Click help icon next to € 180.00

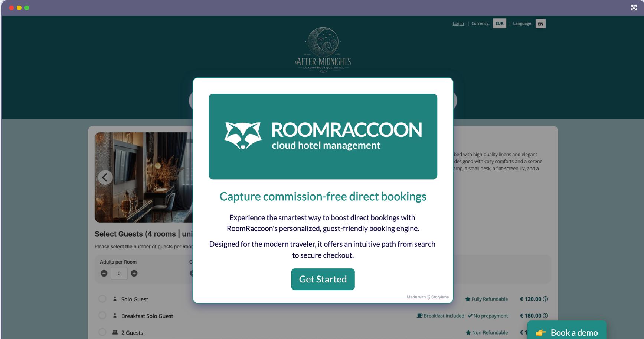545,316
